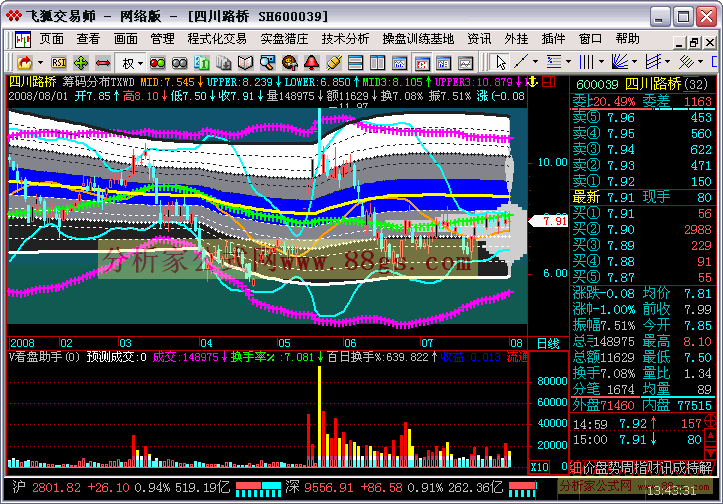Click the small red box icon above chart
The image size is (723, 504).
(x=549, y=82)
